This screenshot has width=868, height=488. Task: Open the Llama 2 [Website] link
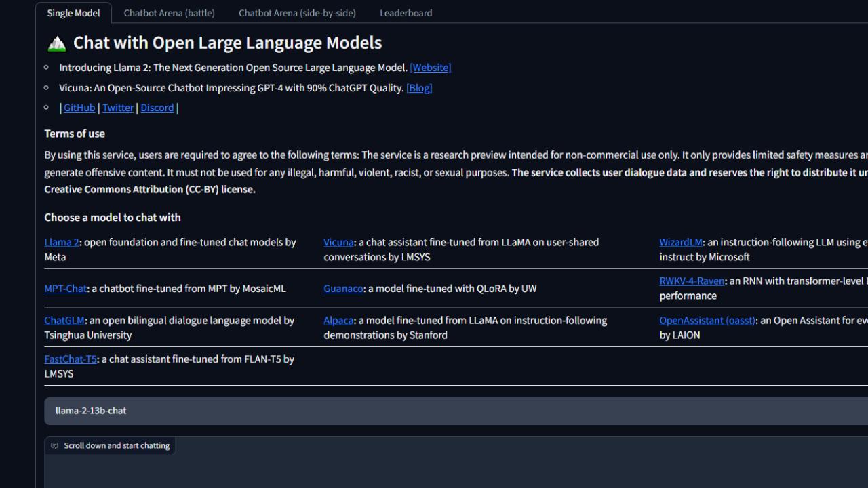[x=431, y=68]
